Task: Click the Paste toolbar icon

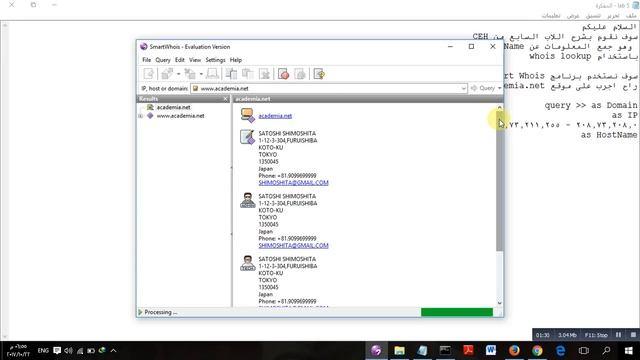Action: coord(248,74)
